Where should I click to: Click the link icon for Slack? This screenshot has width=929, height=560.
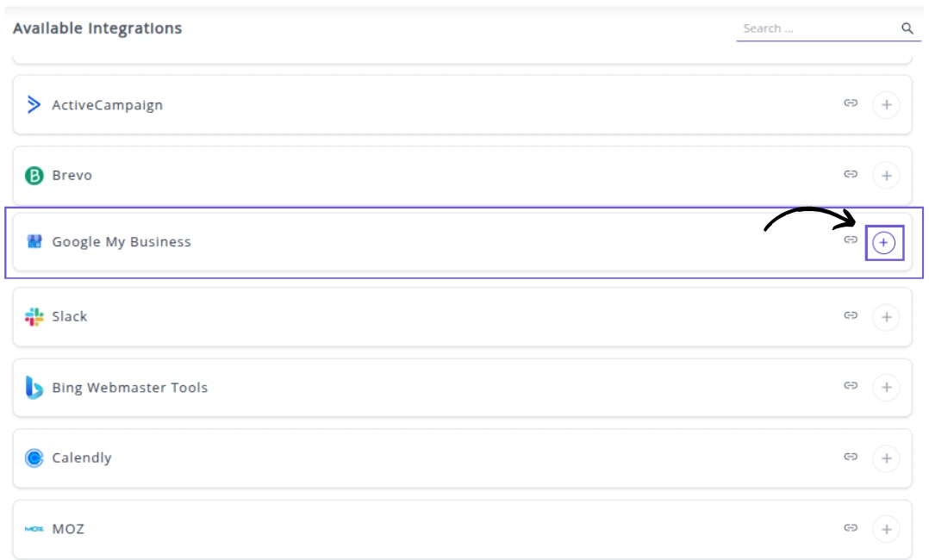click(851, 315)
